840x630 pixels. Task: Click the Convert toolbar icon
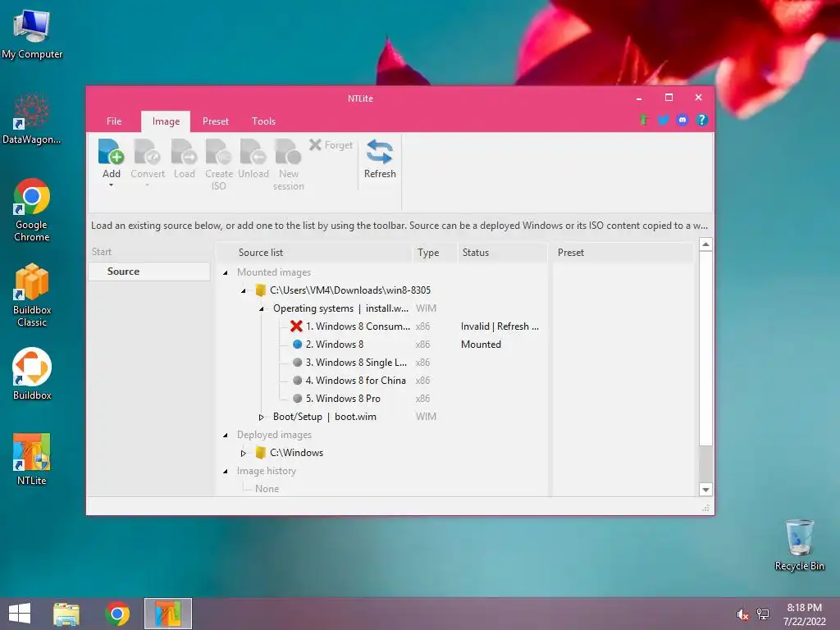pyautogui.click(x=148, y=152)
